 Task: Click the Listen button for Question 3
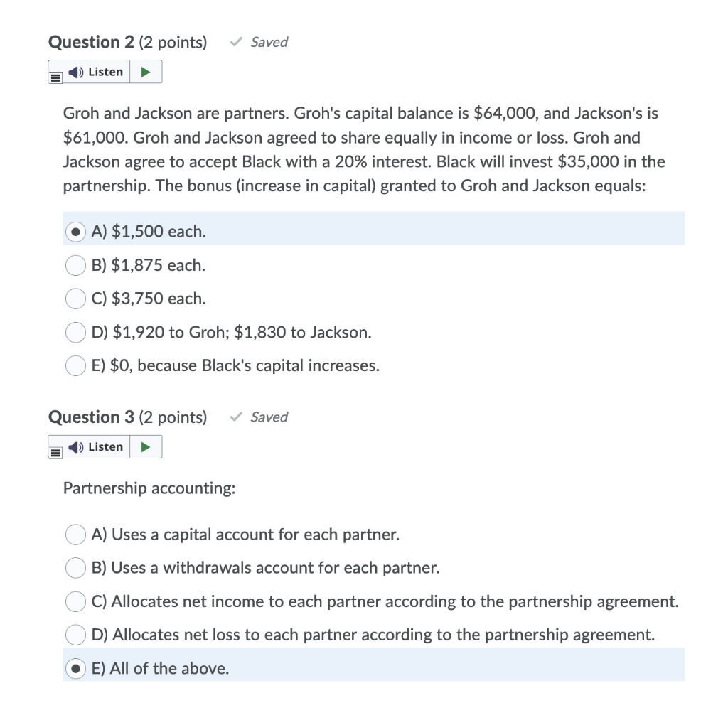[98, 446]
